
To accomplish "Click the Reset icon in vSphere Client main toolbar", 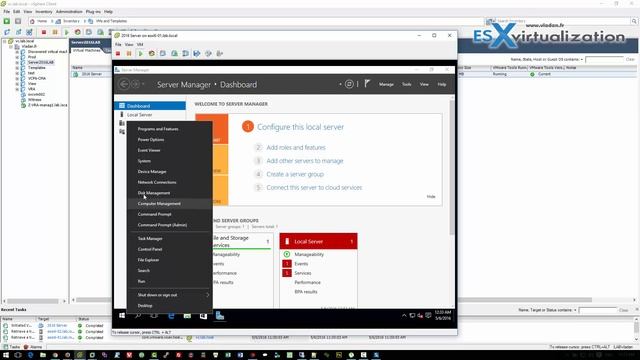I will click(78, 32).
